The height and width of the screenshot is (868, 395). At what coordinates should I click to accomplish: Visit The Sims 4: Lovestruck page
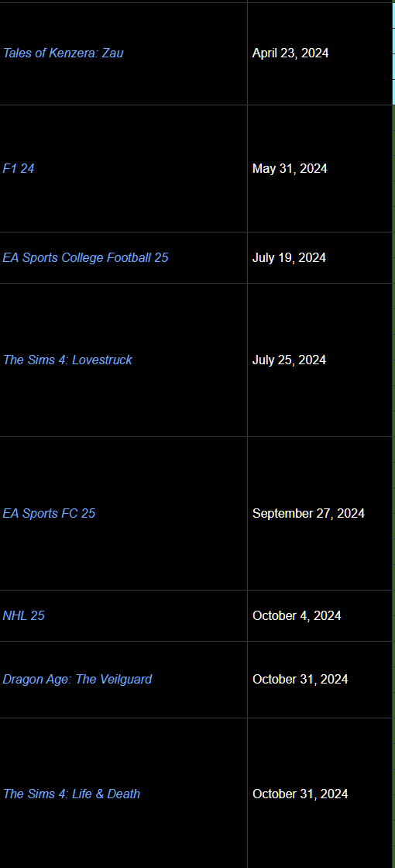[x=67, y=360]
